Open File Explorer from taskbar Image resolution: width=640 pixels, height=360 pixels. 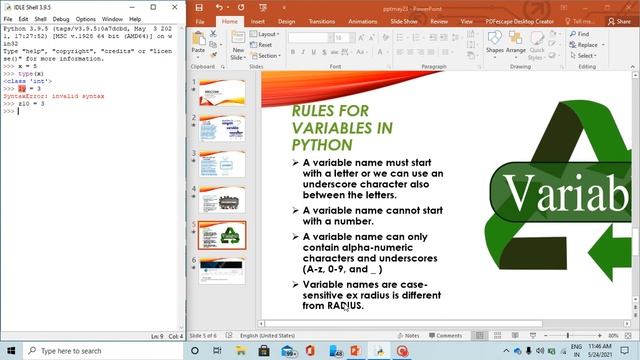241,351
